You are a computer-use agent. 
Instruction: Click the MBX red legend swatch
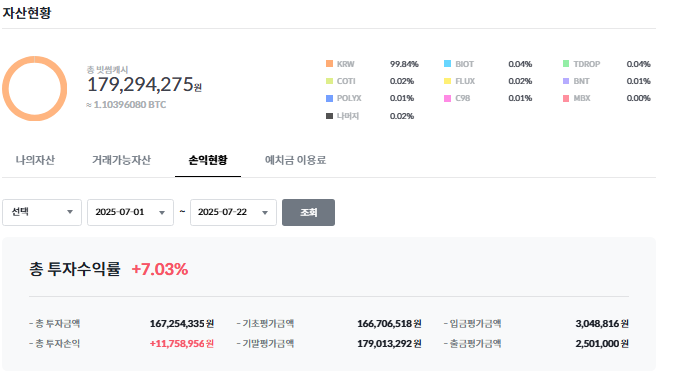566,98
